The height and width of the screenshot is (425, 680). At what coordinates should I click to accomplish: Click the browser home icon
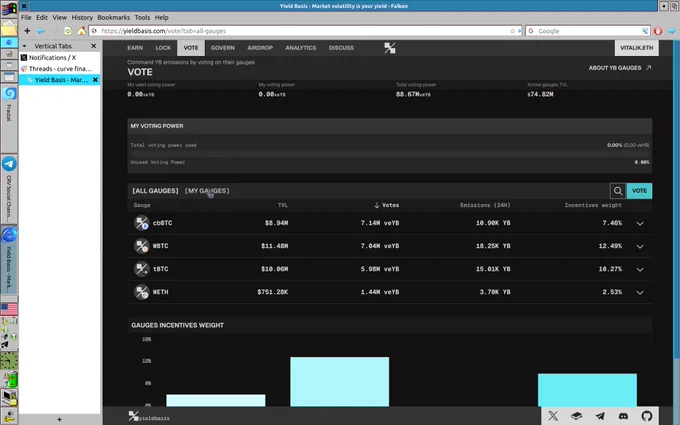pos(81,31)
